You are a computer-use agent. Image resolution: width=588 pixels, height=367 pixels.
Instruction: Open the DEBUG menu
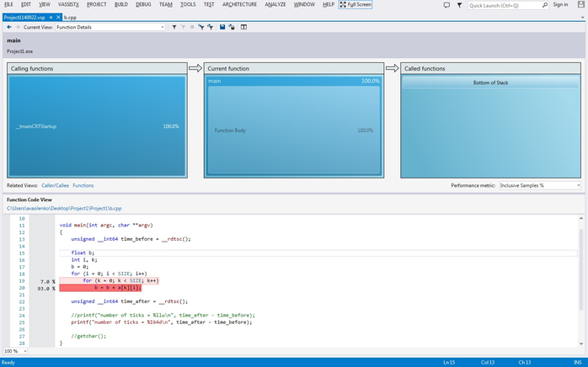pyautogui.click(x=143, y=4)
